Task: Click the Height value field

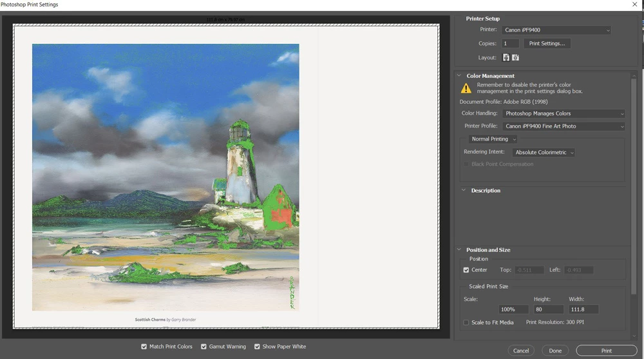Action: (548, 309)
